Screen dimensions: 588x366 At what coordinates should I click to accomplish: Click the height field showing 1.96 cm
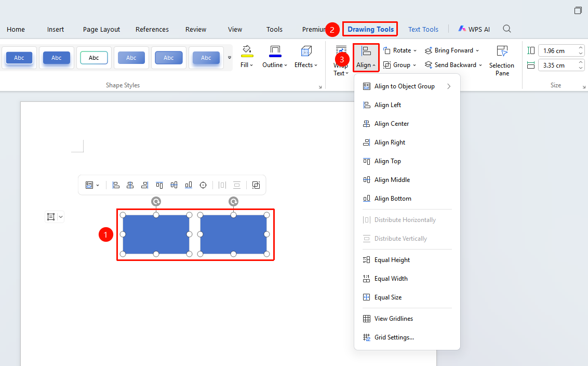[x=558, y=50]
